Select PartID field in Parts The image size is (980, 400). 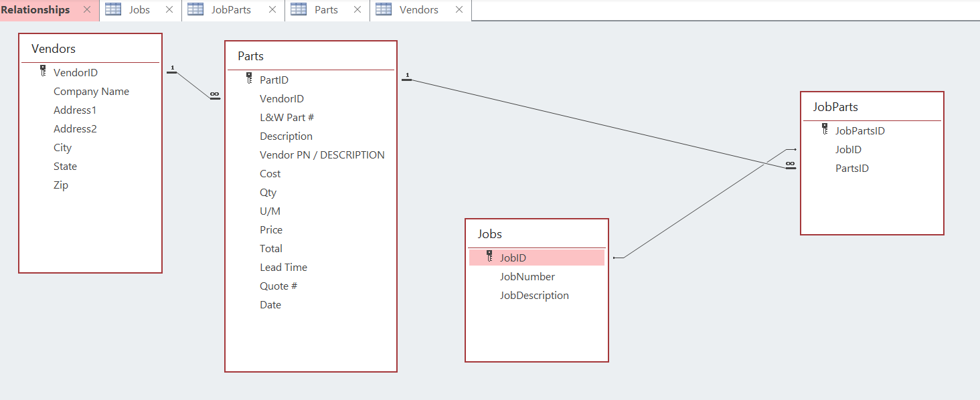pos(274,80)
